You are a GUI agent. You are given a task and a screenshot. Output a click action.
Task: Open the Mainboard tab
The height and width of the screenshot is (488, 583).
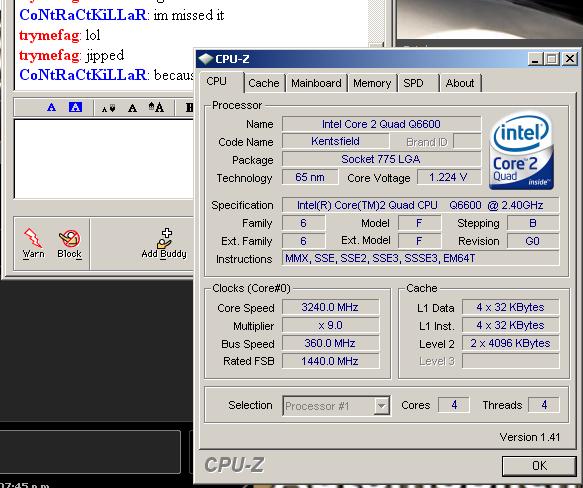[x=316, y=83]
